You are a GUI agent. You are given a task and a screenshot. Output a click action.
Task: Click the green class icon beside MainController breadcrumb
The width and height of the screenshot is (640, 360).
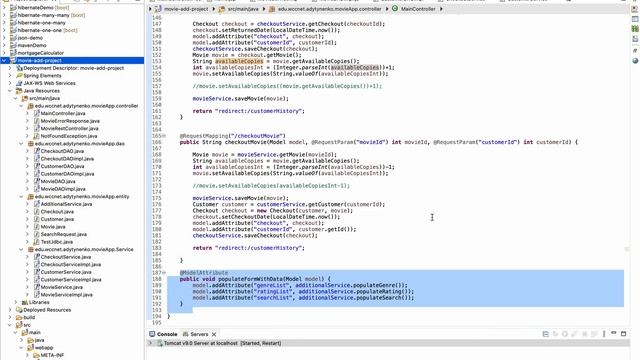(395, 9)
